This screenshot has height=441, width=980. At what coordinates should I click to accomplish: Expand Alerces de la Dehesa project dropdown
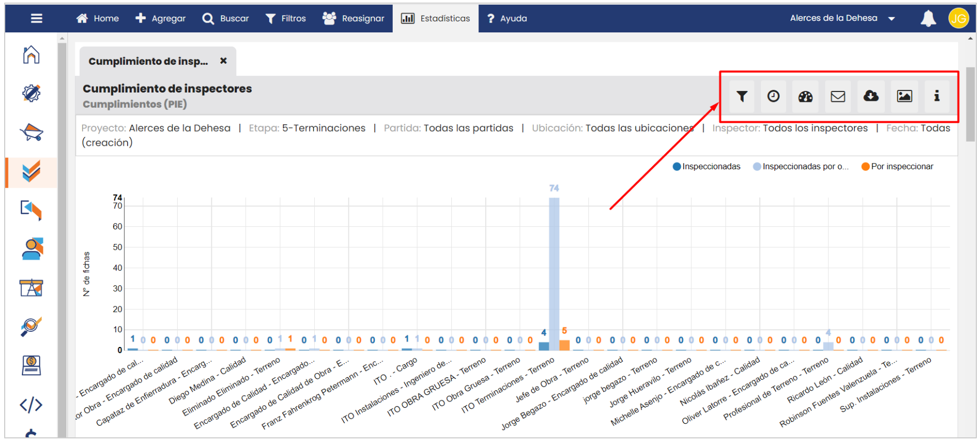click(x=842, y=18)
